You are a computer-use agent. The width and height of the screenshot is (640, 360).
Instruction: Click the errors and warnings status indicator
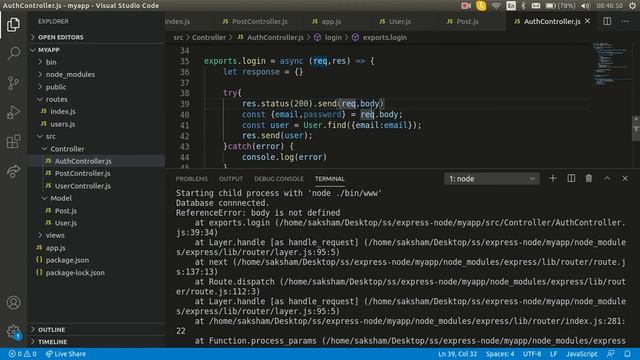click(22, 354)
